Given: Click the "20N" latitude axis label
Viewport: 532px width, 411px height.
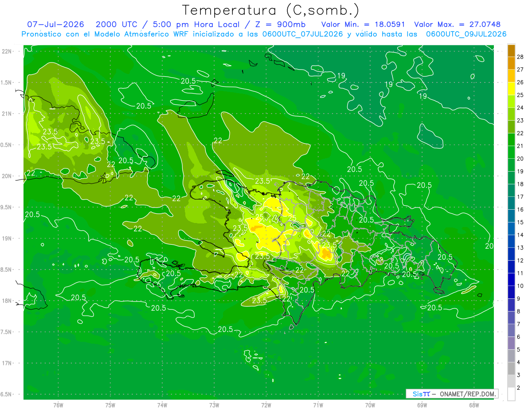Looking at the screenshot, I should point(7,176).
